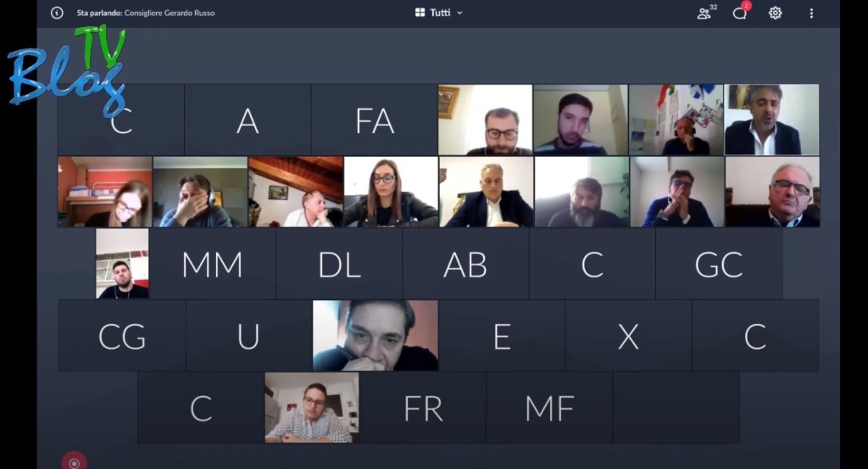
Task: Click the grid layout icon beside Tutti
Action: click(420, 12)
